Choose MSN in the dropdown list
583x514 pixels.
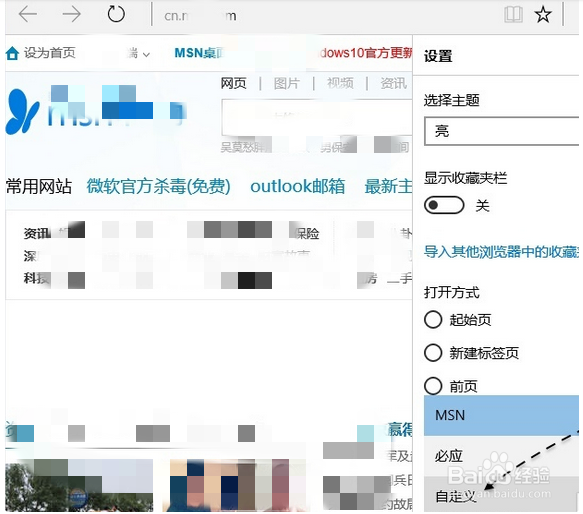pos(501,415)
